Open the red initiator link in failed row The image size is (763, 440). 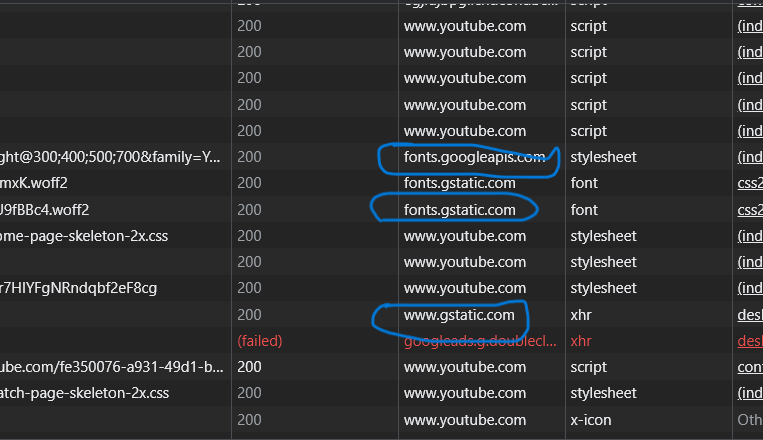coord(750,341)
